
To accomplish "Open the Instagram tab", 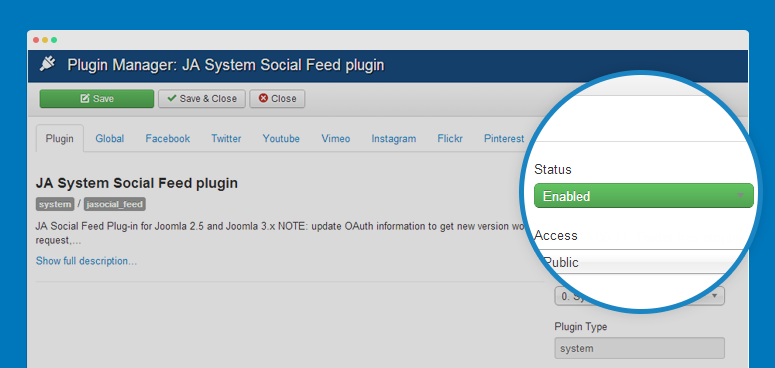I will [394, 139].
